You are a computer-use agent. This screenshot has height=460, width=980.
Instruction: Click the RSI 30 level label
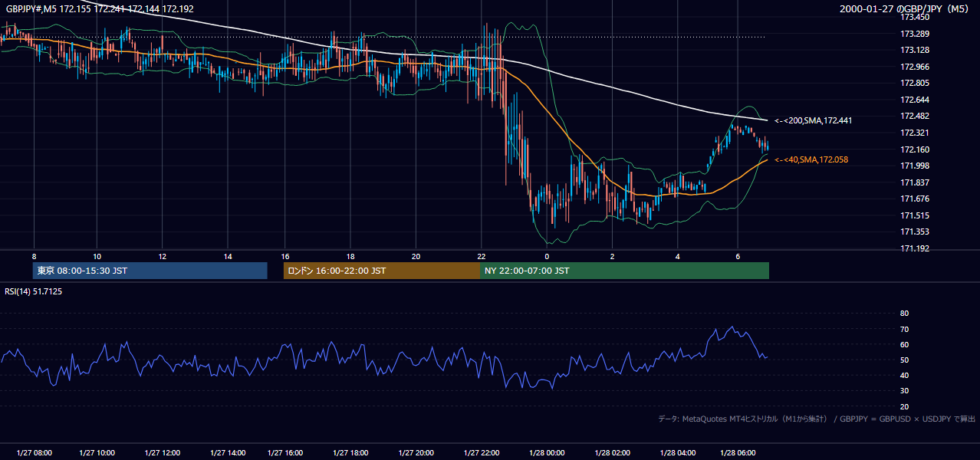(x=904, y=391)
